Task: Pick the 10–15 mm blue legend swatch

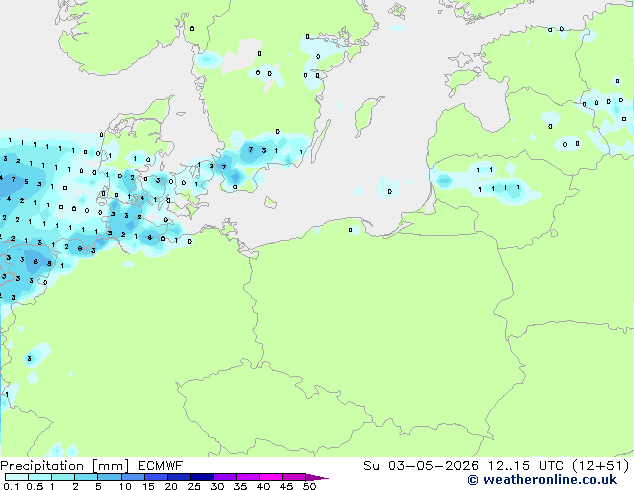Action: pos(133,477)
